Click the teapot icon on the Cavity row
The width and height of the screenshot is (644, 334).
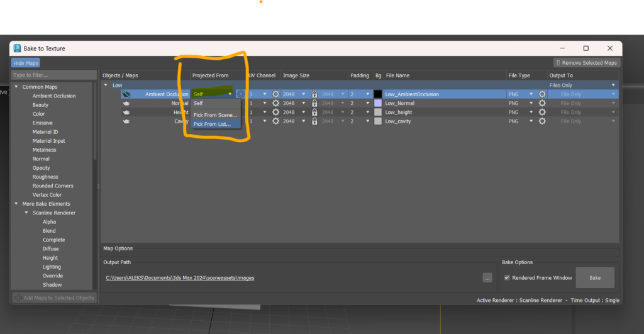coord(126,121)
